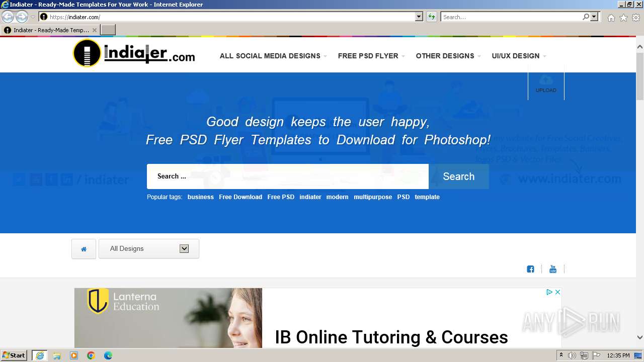Click the Action Center flag tray icon
Viewport: 644px width, 362px height.
(596, 355)
